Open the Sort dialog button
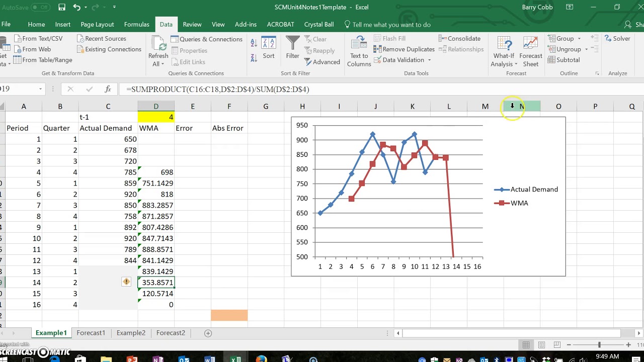The height and width of the screenshot is (362, 644). coord(269,48)
